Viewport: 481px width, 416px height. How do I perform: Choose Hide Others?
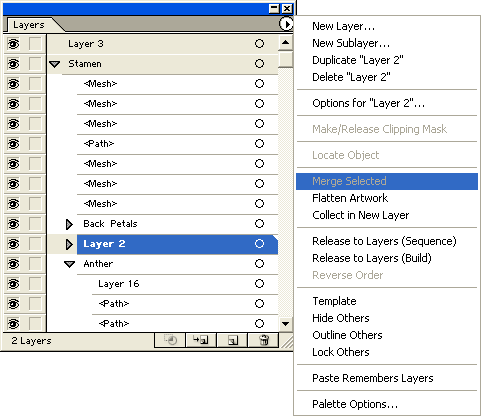(x=341, y=318)
